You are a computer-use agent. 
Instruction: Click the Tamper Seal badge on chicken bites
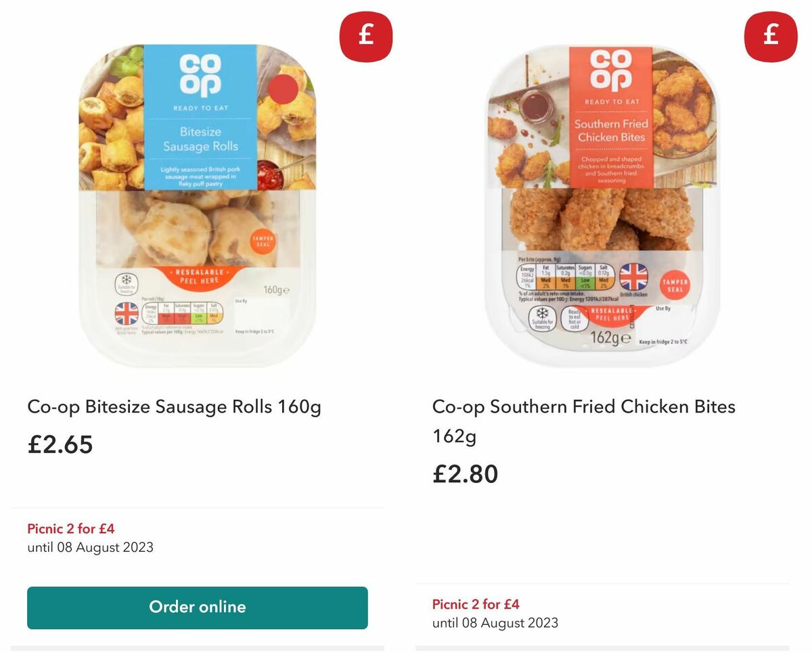coord(675,284)
